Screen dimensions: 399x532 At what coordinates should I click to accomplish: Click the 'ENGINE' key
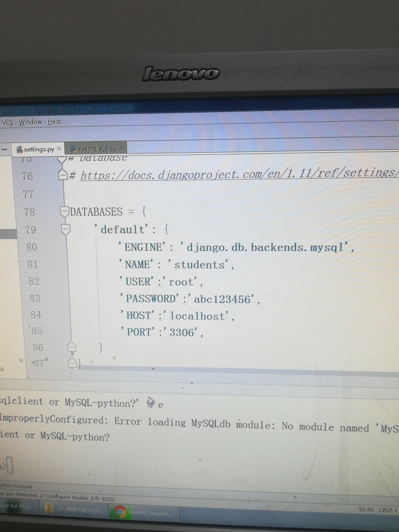point(143,247)
